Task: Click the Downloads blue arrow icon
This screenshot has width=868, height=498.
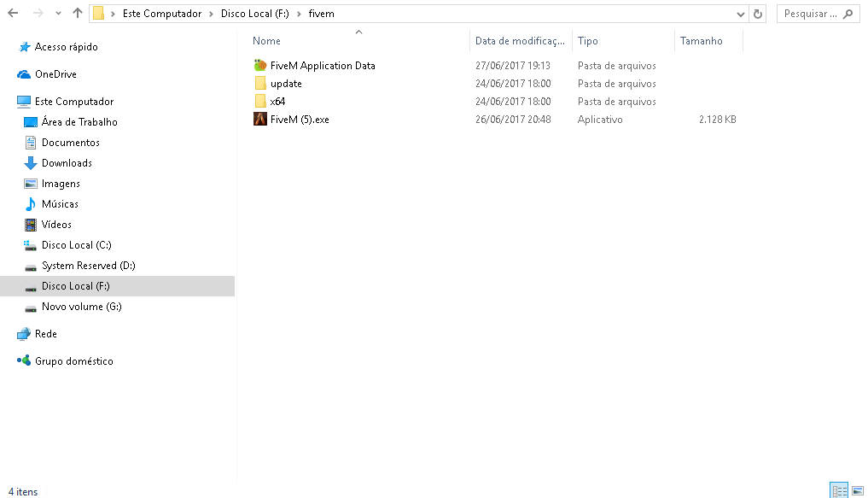Action: [31, 163]
